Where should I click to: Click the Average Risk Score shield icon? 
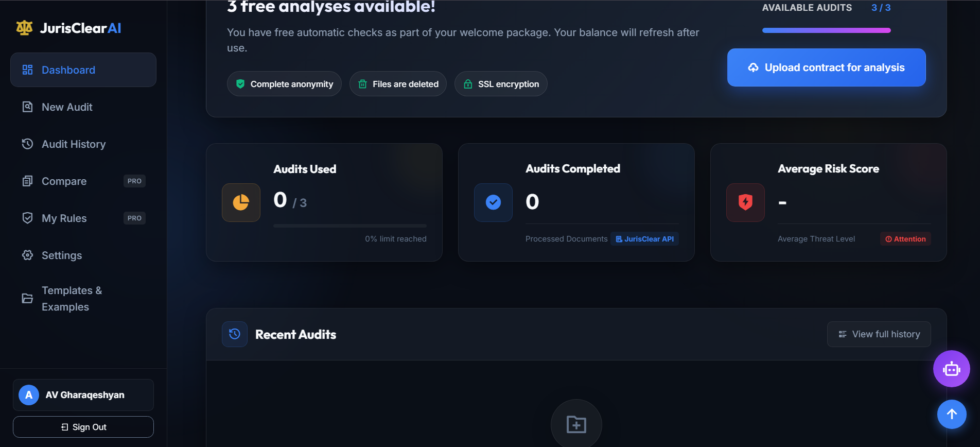(x=745, y=202)
